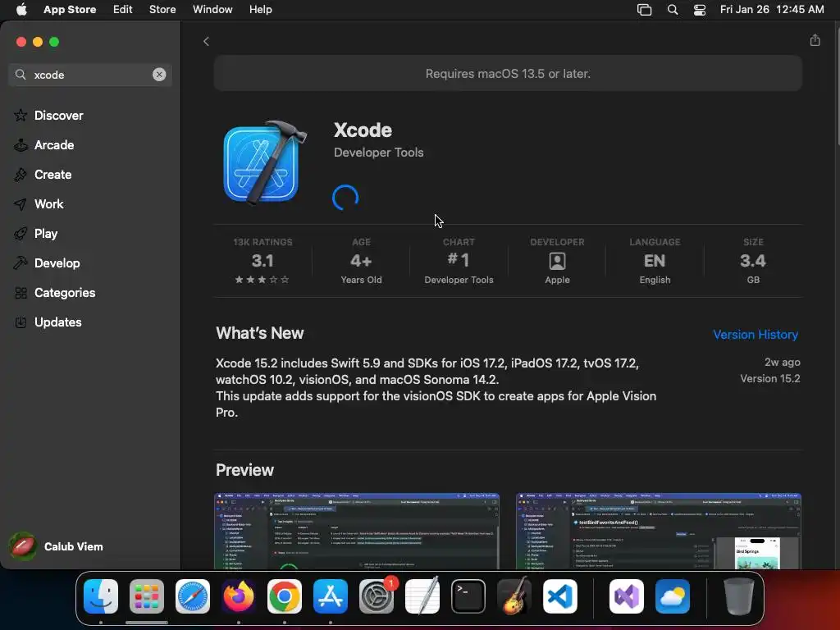Open TextEdit from the Dock
Screen dimensions: 840x630
point(422,596)
